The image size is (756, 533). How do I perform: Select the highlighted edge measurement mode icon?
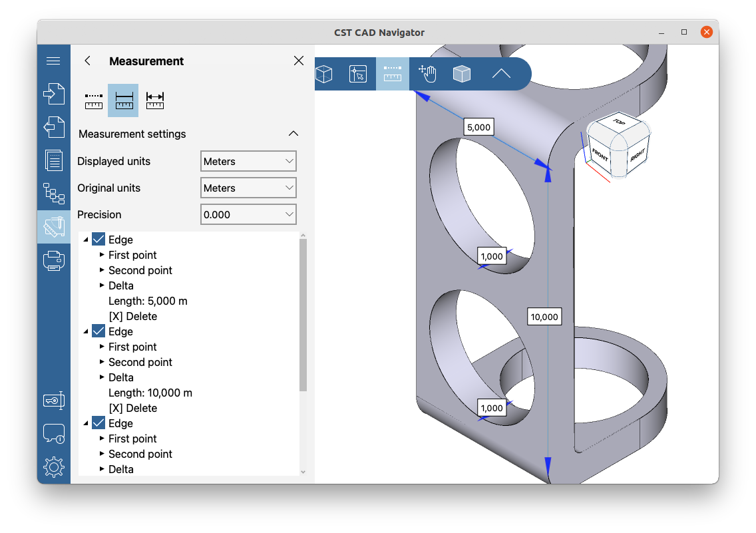123,100
